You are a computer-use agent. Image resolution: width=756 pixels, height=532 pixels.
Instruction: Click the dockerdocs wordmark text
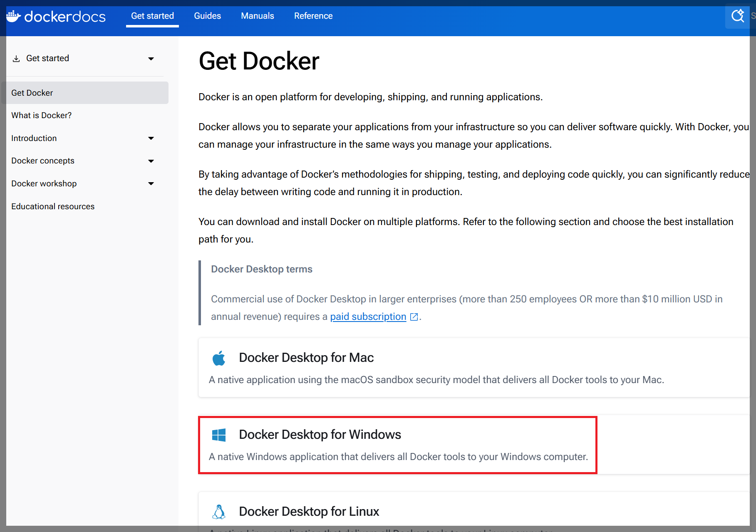(65, 17)
